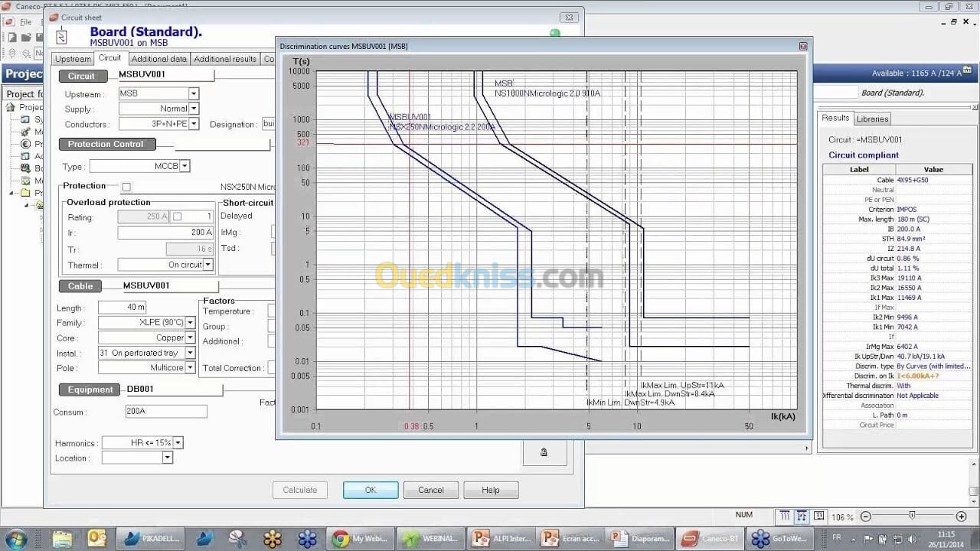Click the zoom in plus icon
The image size is (980, 551).
[962, 517]
